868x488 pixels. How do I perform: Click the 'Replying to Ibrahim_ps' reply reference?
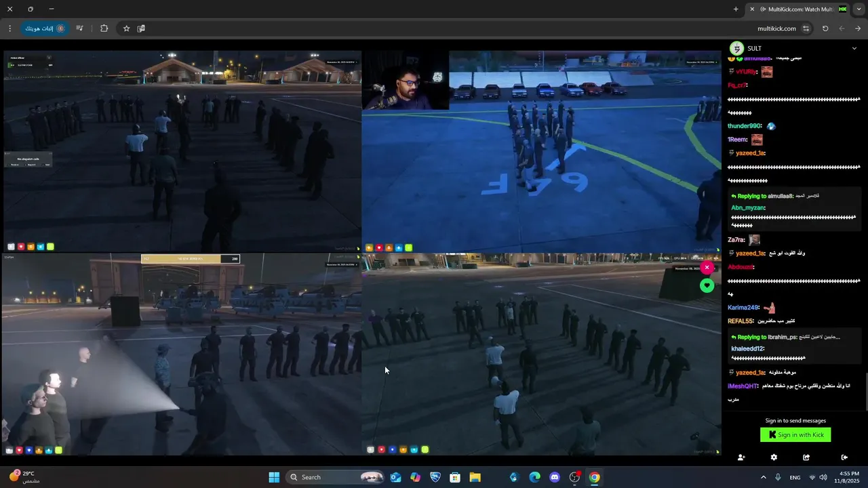tap(785, 337)
